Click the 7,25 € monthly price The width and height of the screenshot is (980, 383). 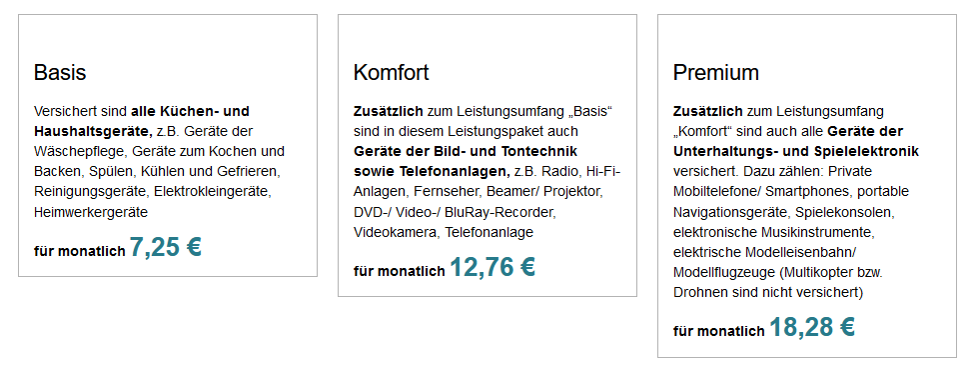click(166, 247)
